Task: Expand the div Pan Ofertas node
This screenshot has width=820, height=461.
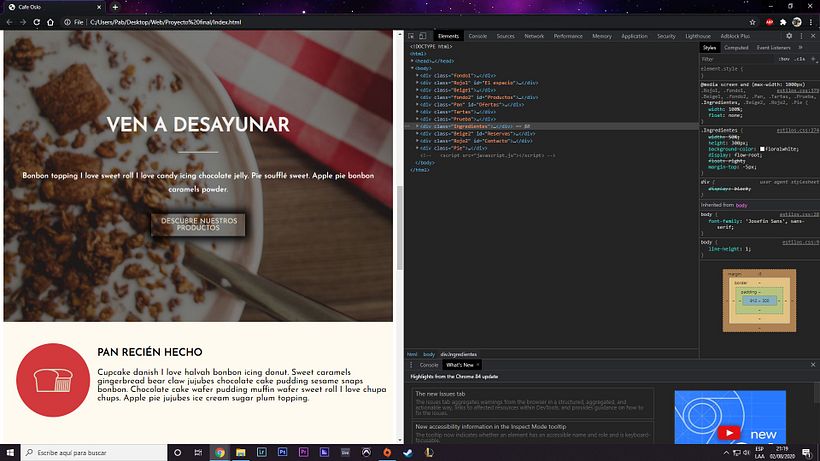Action: 417,105
